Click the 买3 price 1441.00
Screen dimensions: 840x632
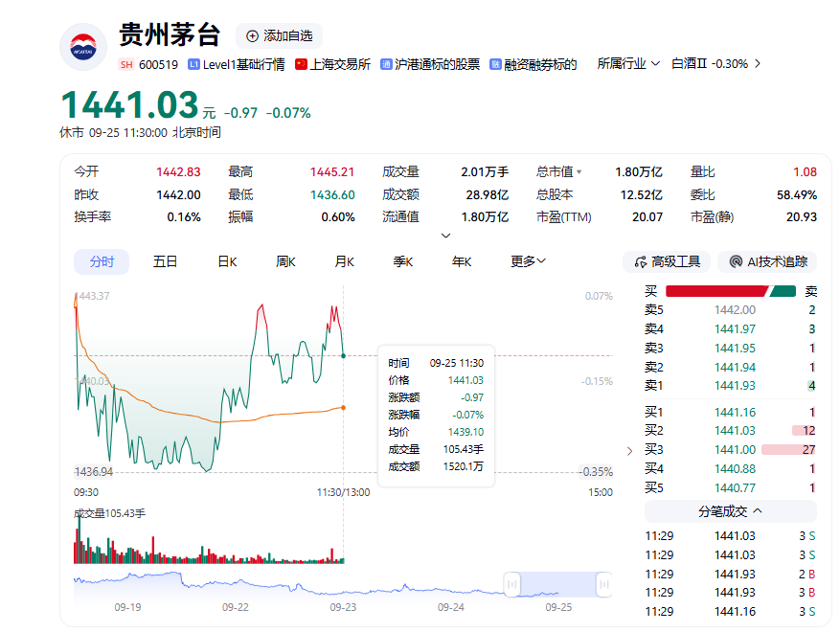[x=735, y=450]
